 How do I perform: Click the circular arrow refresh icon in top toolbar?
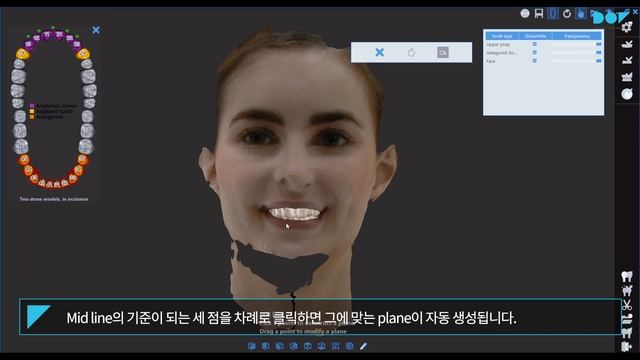[567, 14]
